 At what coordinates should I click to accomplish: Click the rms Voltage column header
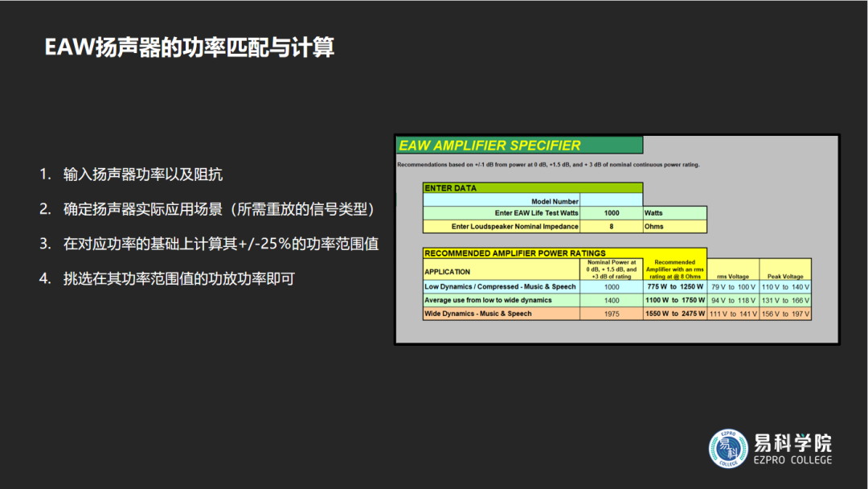(733, 269)
